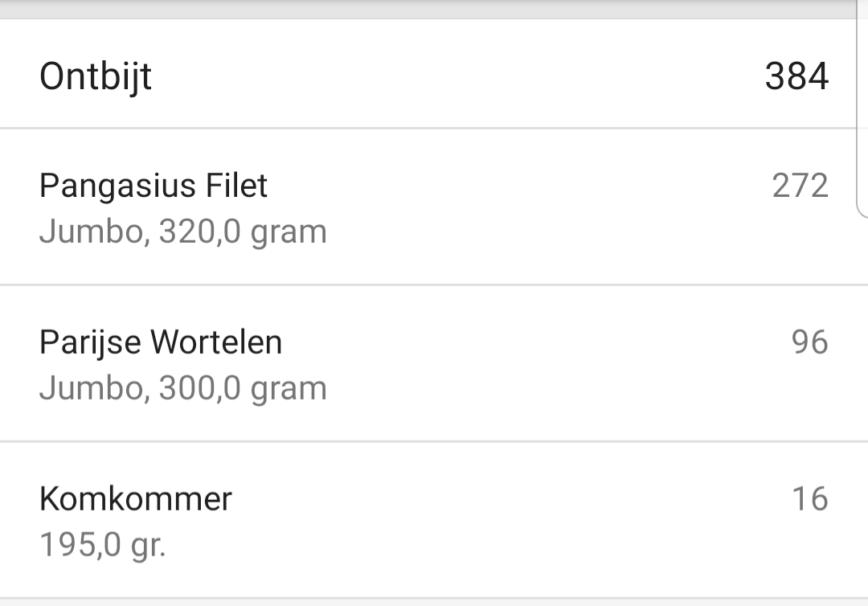Tap the word Parijse in the second entry
The height and width of the screenshot is (606, 868).
tap(90, 343)
